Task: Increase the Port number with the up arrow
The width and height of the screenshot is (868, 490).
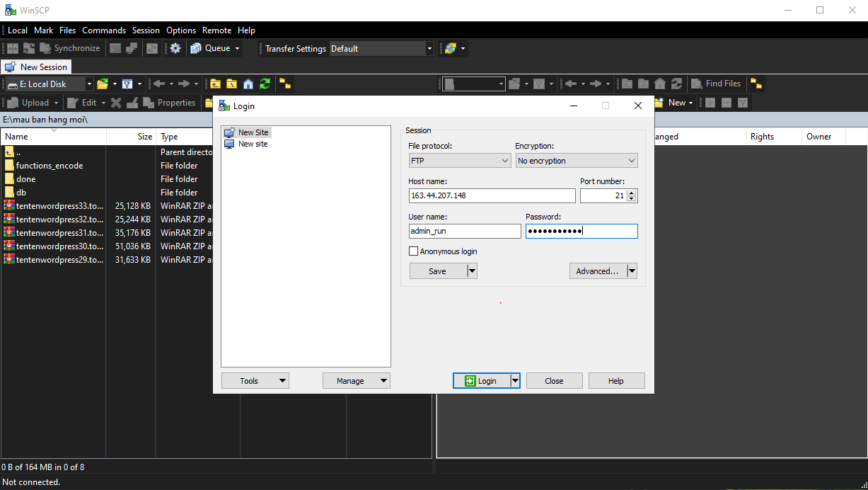Action: (x=632, y=193)
